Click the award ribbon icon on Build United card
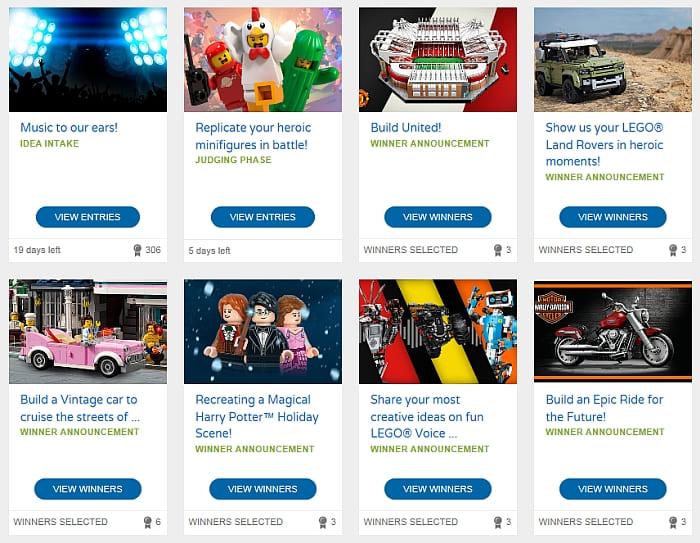The height and width of the screenshot is (543, 700). [498, 250]
